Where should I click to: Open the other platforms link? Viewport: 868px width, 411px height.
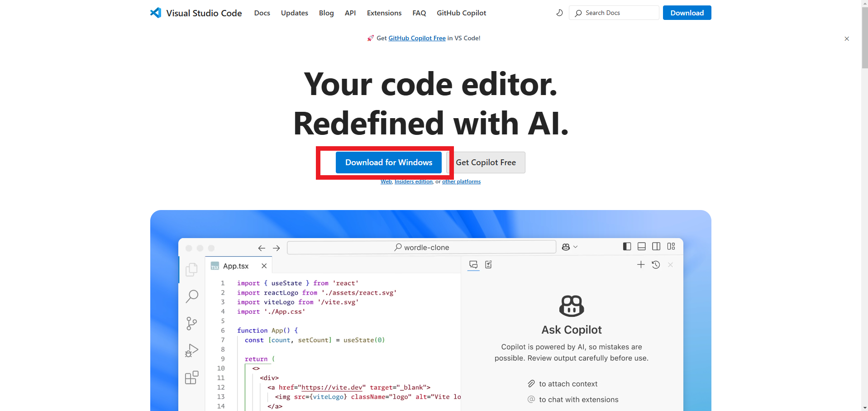461,182
